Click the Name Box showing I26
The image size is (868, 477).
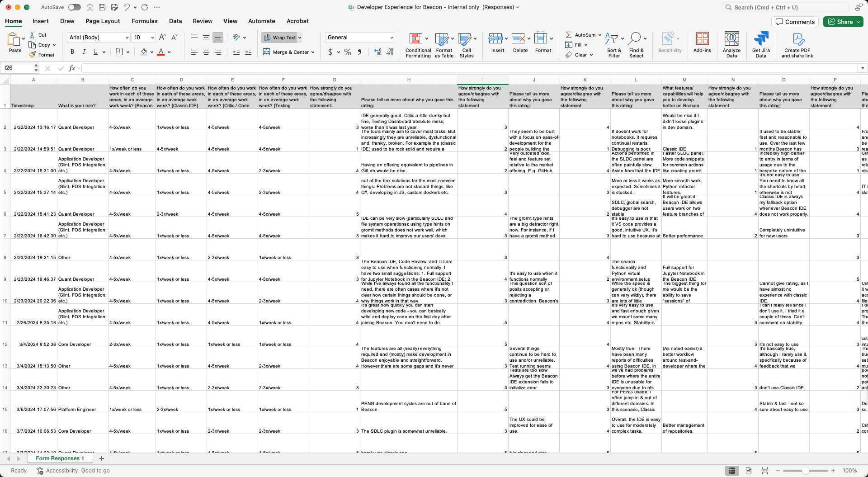[x=18, y=68]
